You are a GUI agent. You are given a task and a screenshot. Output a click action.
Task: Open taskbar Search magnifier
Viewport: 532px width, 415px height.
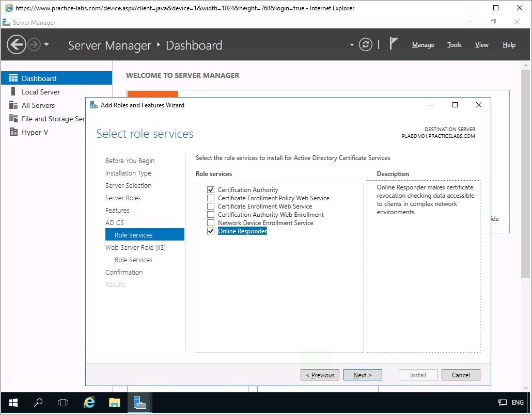(x=38, y=403)
